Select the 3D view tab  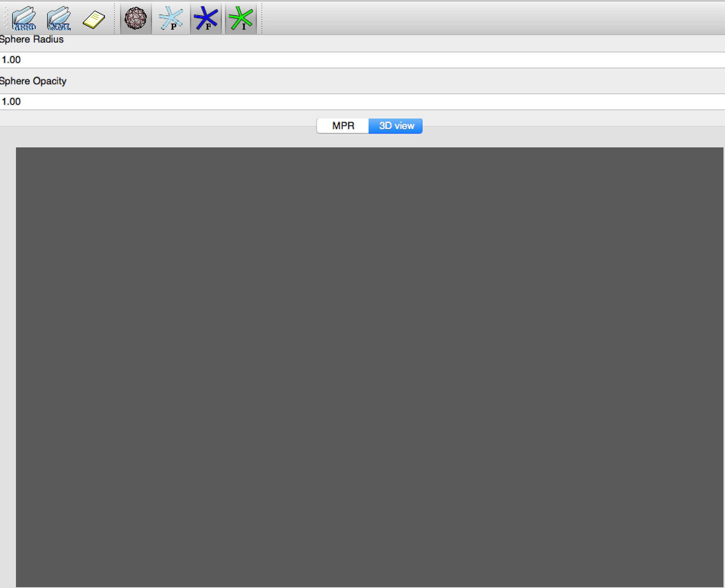396,126
